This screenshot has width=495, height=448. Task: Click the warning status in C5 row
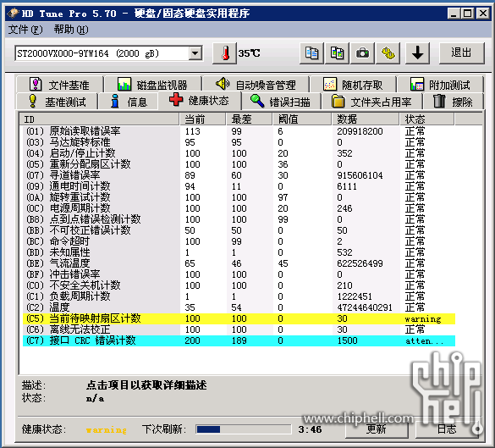tap(423, 318)
